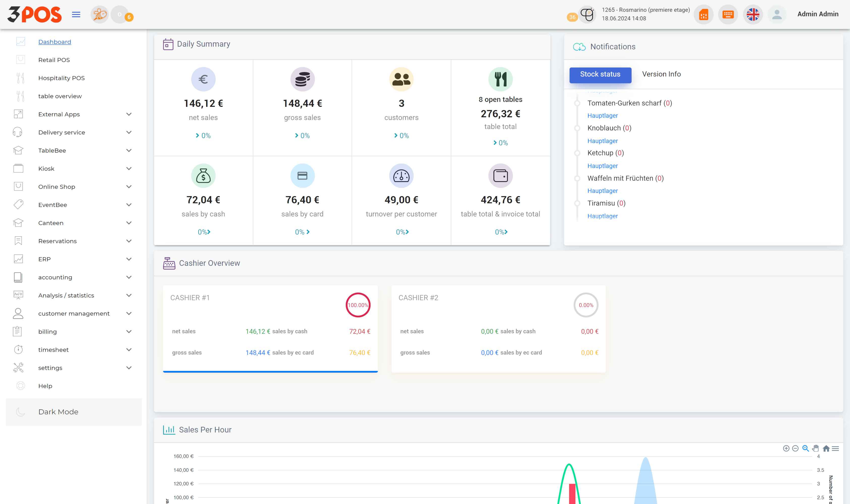Click zoom in icon on sales chart
Viewport: 850px width, 504px height.
coord(786,448)
